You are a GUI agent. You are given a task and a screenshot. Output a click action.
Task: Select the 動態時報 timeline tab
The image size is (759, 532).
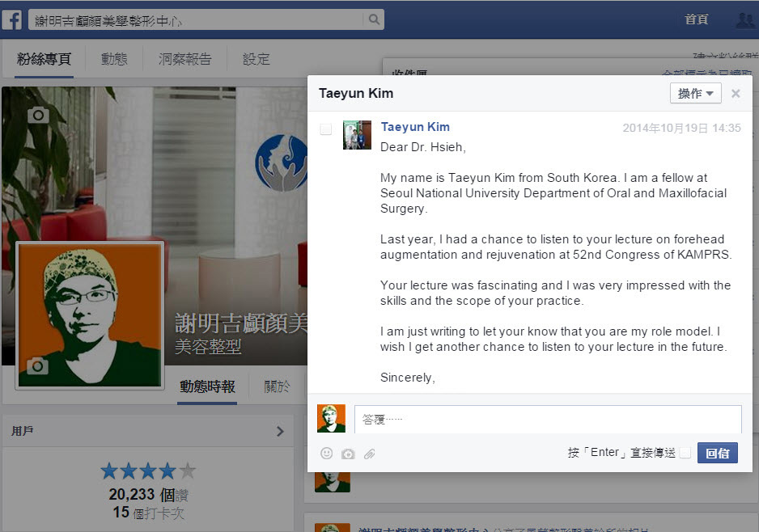click(x=207, y=386)
